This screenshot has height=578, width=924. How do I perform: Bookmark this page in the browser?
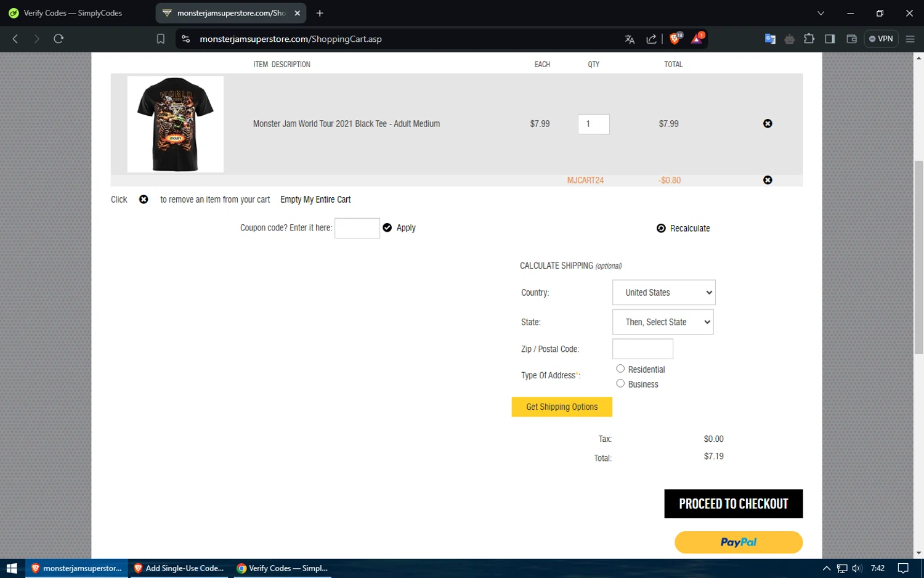pyautogui.click(x=161, y=39)
